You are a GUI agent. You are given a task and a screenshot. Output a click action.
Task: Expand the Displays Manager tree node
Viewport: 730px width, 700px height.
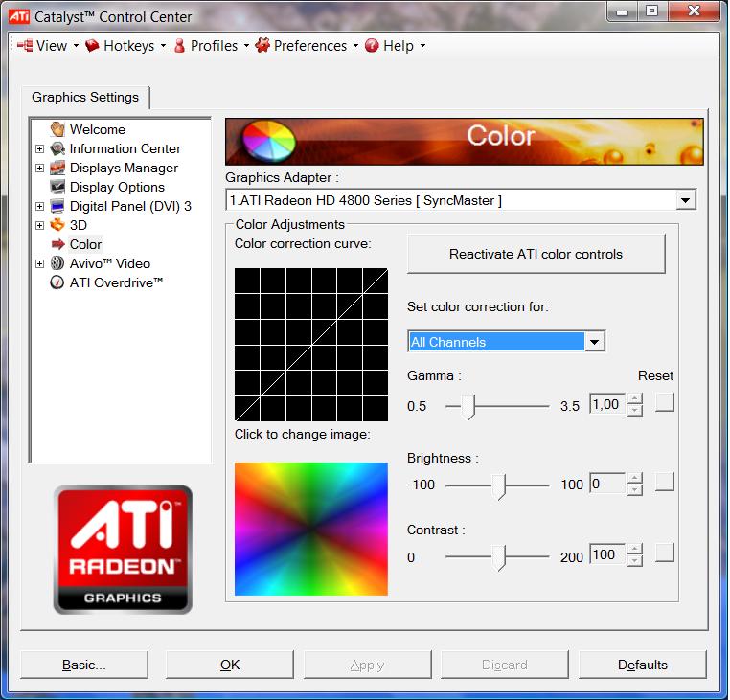[x=39, y=169]
